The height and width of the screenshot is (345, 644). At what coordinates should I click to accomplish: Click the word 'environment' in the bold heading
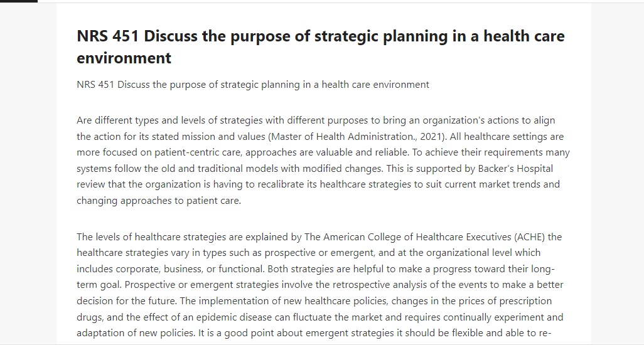pyautogui.click(x=124, y=58)
